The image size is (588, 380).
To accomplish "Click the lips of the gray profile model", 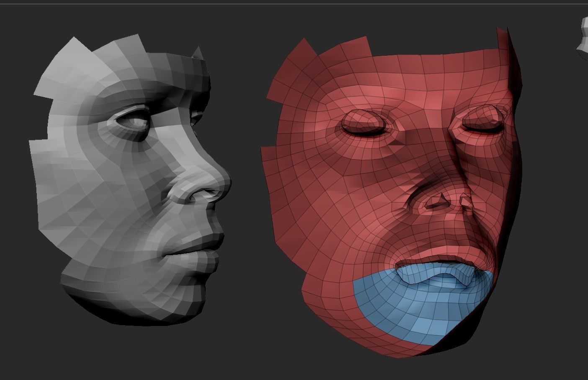I will pos(193,250).
